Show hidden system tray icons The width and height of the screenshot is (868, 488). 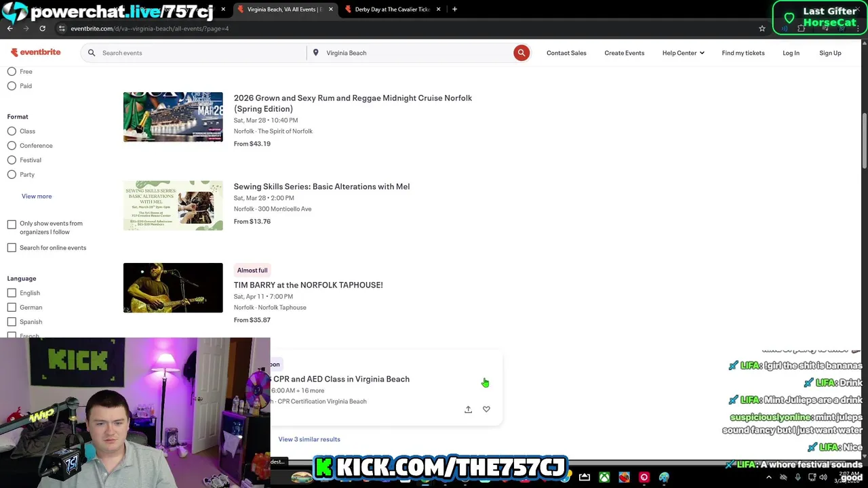click(x=768, y=478)
